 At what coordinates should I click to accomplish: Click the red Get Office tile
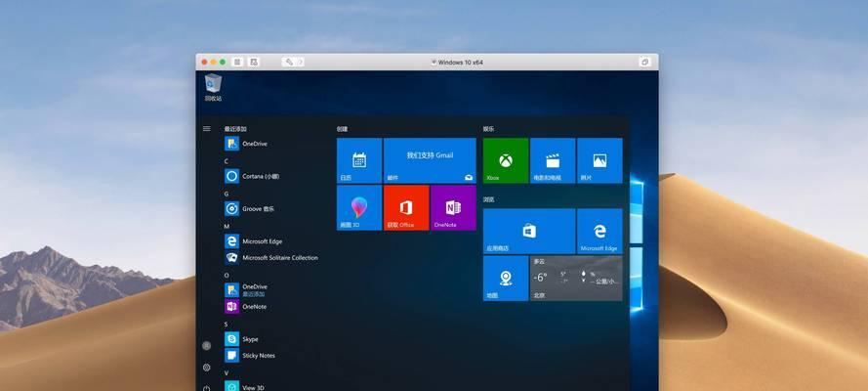pos(406,207)
